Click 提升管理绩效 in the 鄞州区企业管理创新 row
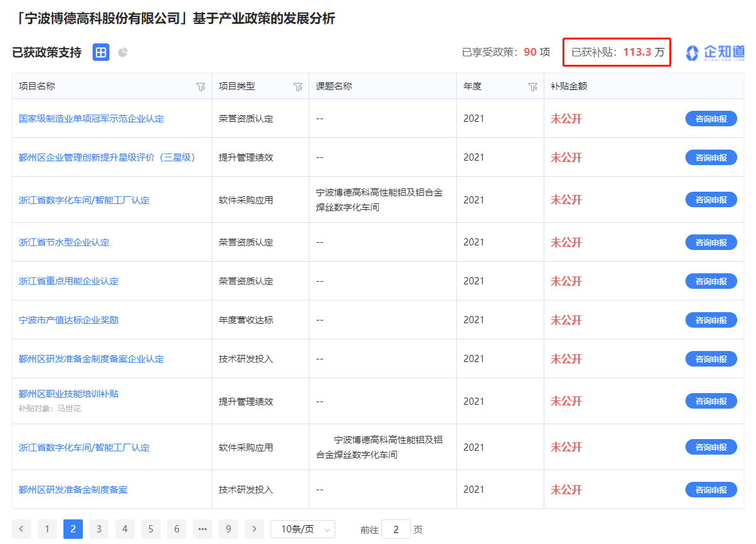756x544 pixels. [246, 157]
